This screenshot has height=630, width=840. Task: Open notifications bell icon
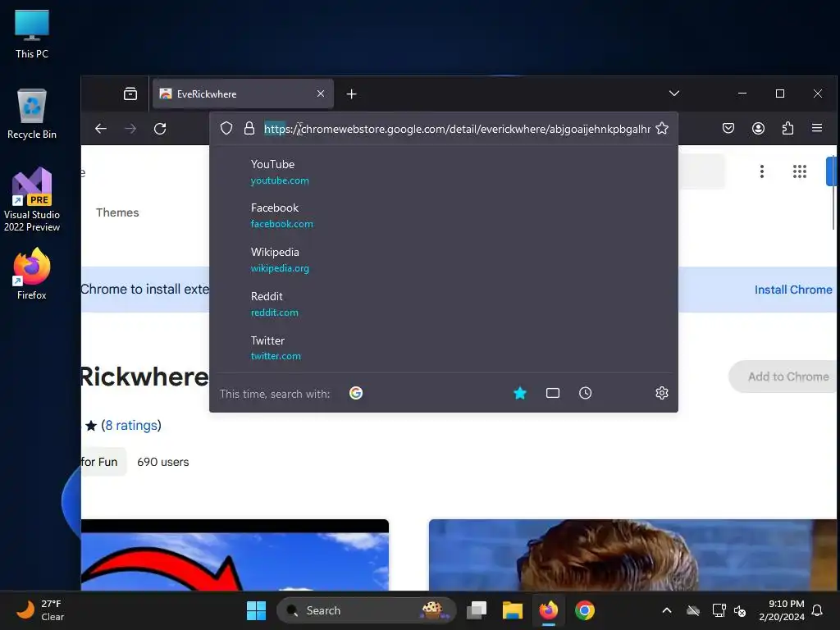point(818,610)
